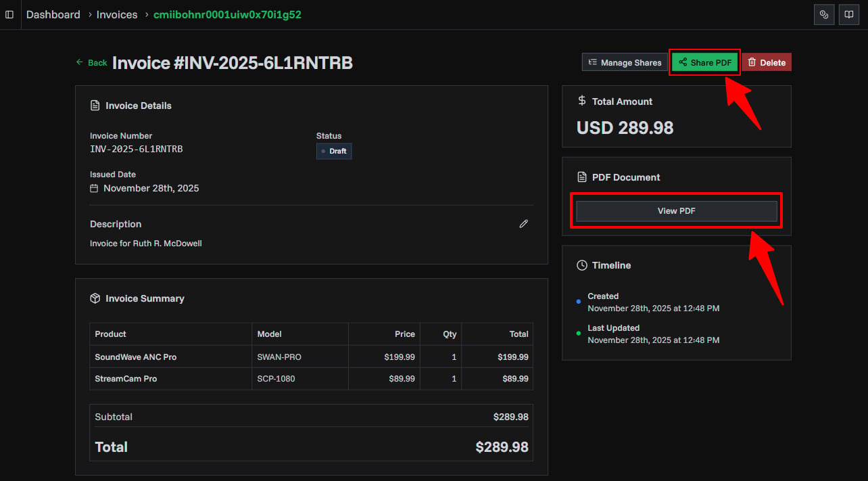
Task: Click USD 289.98 total amount
Action: (625, 128)
